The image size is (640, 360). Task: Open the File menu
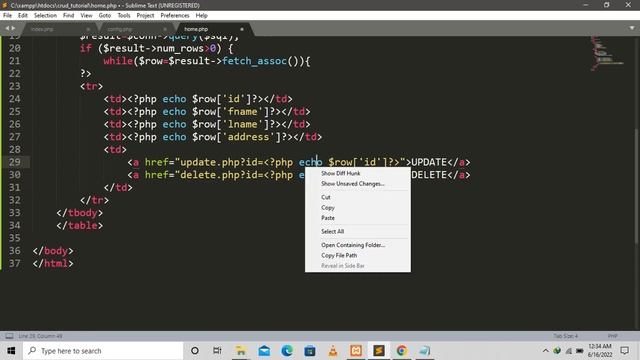(7, 16)
